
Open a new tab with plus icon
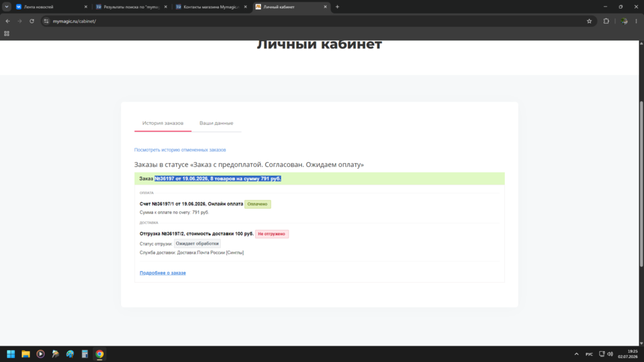point(337,6)
